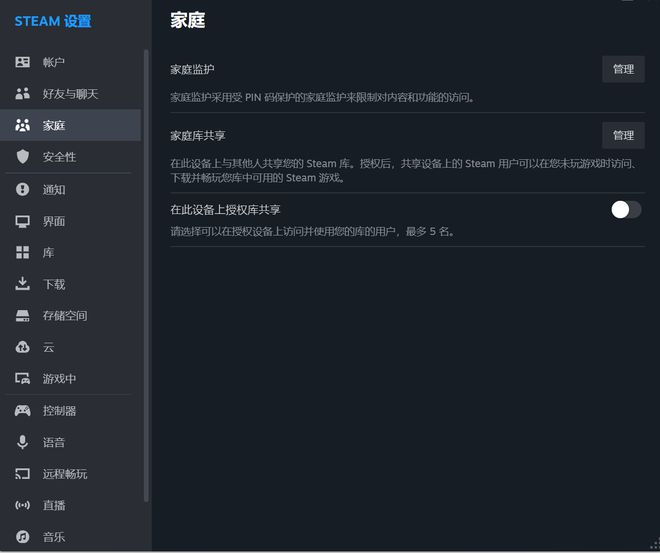The image size is (660, 553).
Task: Click 管理 button for 家庭库共享
Action: 623,136
